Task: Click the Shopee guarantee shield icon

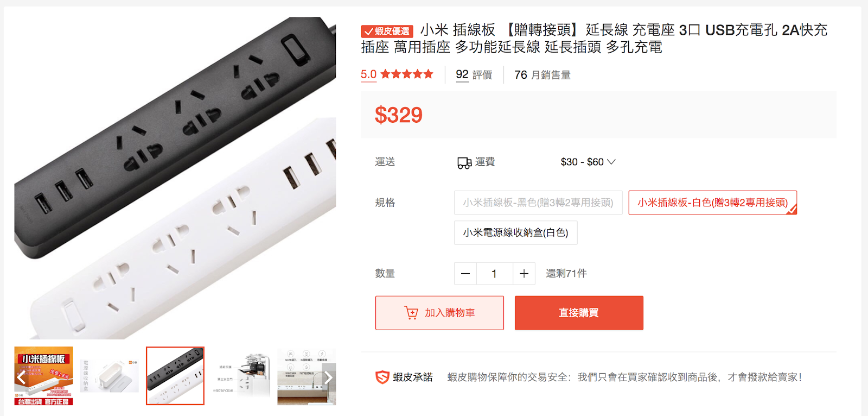Action: coord(382,377)
